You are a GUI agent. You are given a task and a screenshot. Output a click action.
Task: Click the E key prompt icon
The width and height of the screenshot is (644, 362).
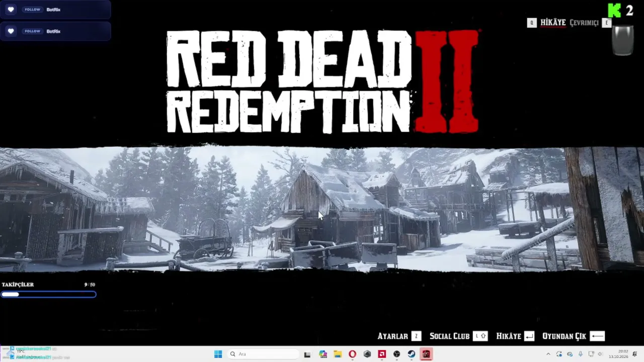(x=607, y=23)
